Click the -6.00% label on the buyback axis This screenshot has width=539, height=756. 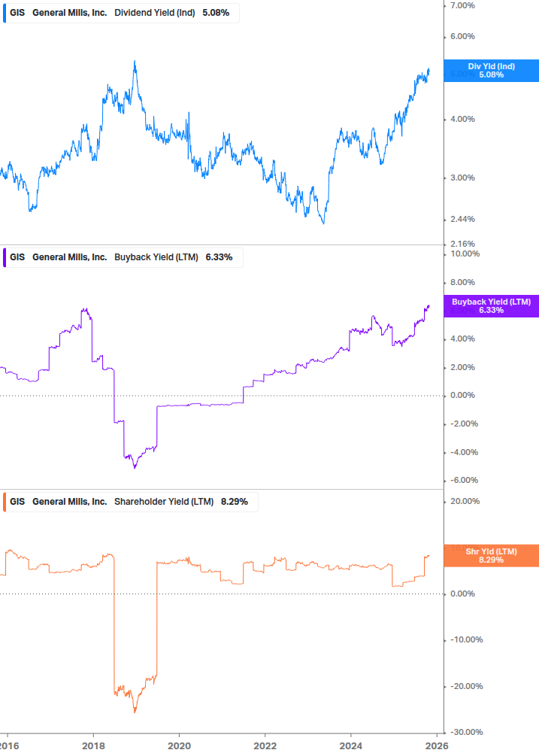point(465,480)
